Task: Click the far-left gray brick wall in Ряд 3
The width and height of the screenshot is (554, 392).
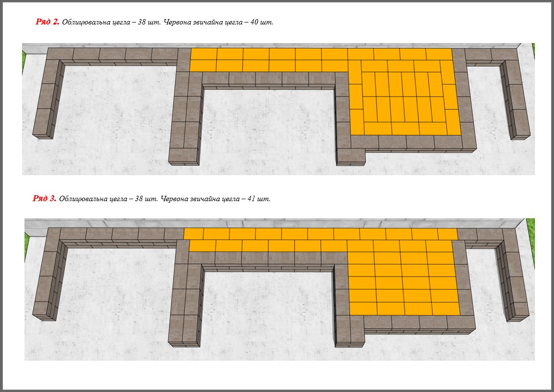Action: click(x=48, y=284)
